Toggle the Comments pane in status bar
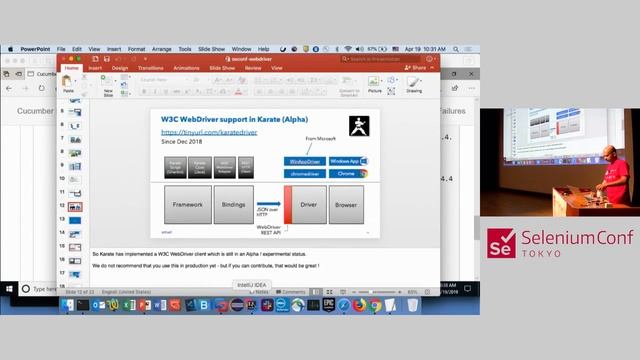This screenshot has height=360, width=640. click(x=291, y=292)
